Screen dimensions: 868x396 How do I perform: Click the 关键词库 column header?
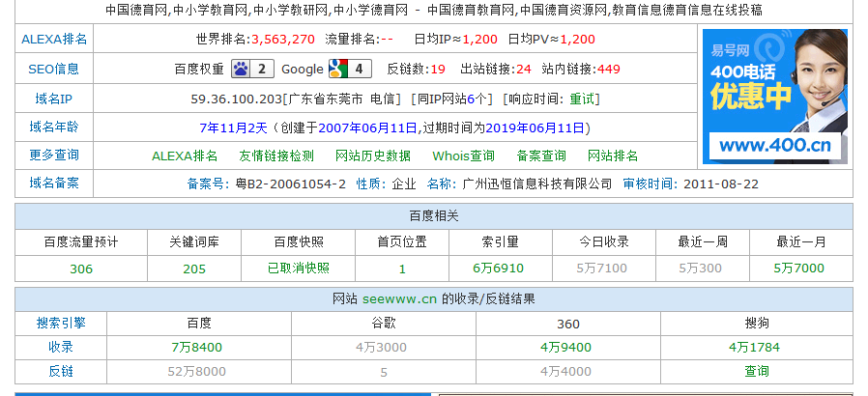click(194, 241)
